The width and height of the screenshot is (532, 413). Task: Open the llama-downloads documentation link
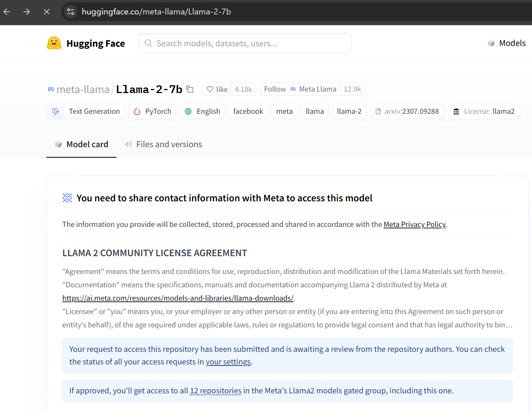[178, 298]
